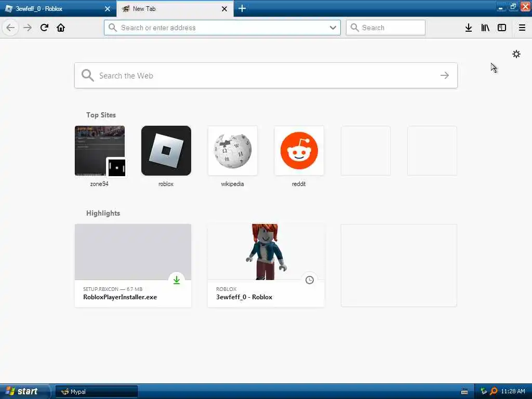Click the toolbar Search box
The width and height of the screenshot is (532, 399).
point(386,28)
